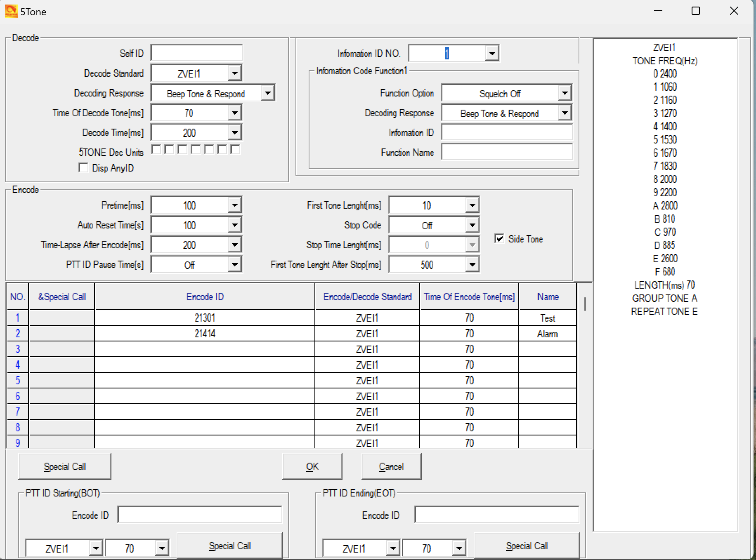Uncheck the Side Tone checkbox
The width and height of the screenshot is (756, 560).
tap(499, 239)
